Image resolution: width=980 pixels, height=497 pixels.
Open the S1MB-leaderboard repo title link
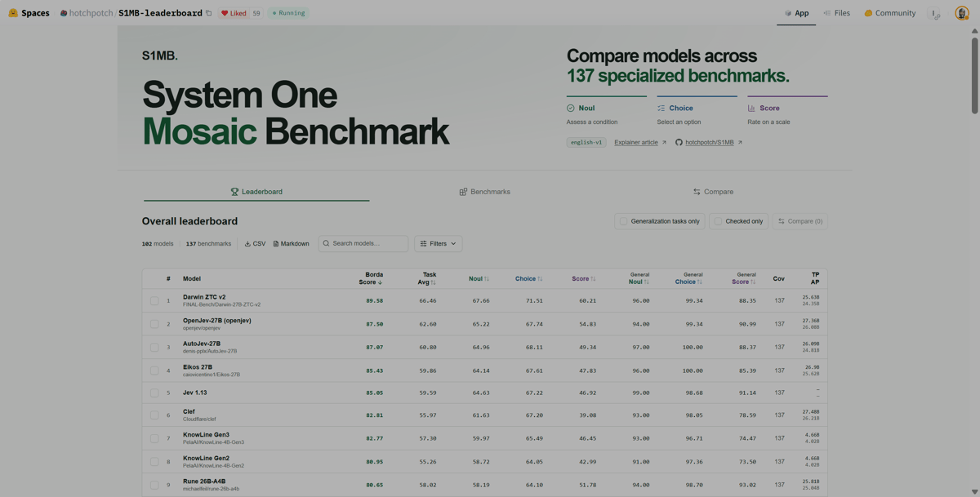click(x=160, y=13)
